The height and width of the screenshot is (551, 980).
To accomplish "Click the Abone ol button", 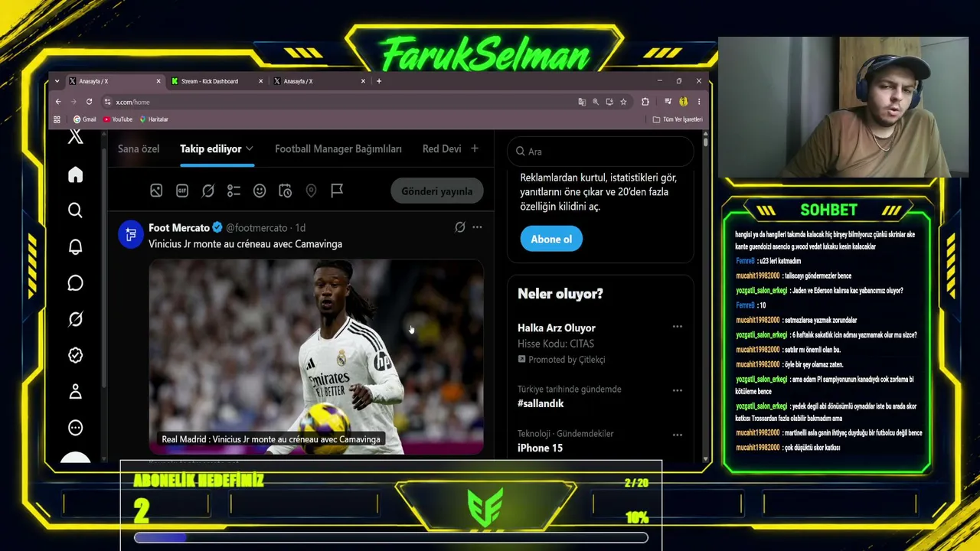I will [551, 239].
